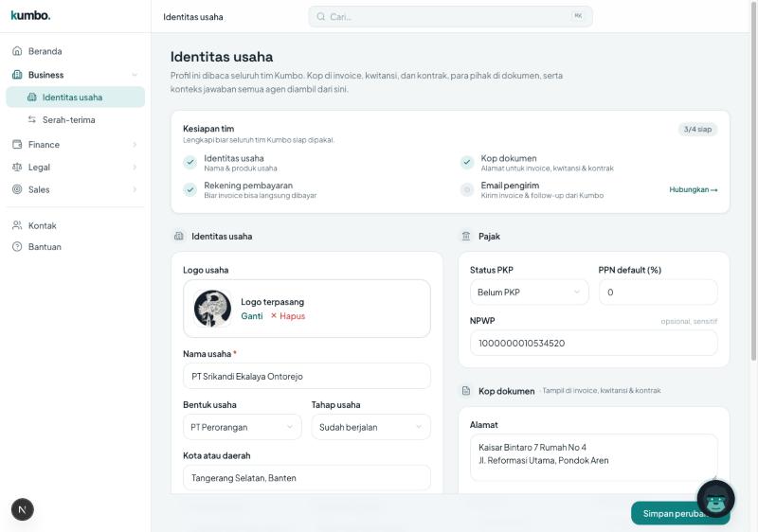
Task: Click the Bantuan question mark icon
Action: click(x=17, y=247)
